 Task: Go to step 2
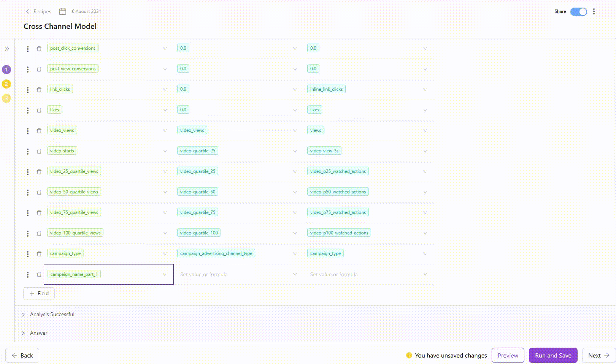(6, 84)
